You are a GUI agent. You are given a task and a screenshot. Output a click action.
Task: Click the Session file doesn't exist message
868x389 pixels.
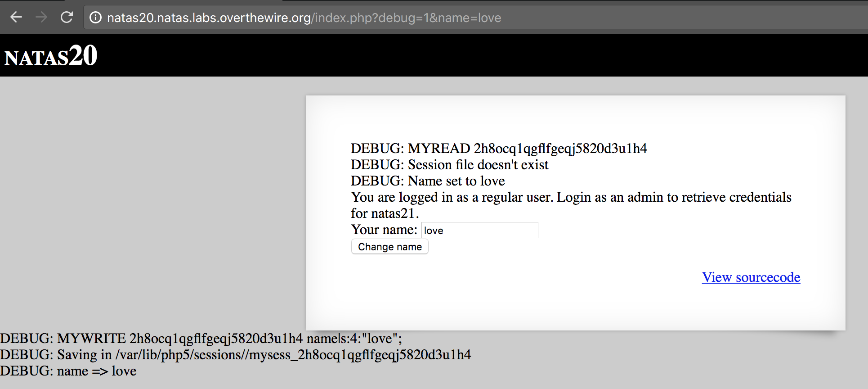449,165
